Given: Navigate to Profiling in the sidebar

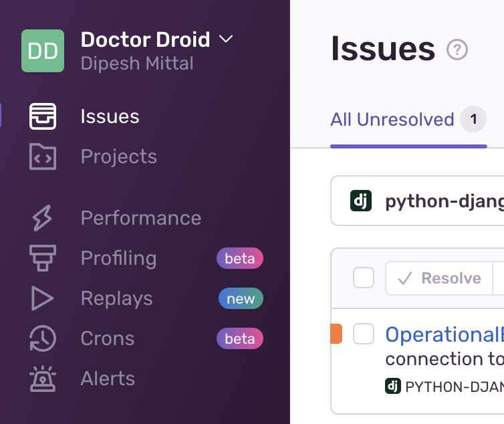Looking at the screenshot, I should (118, 258).
